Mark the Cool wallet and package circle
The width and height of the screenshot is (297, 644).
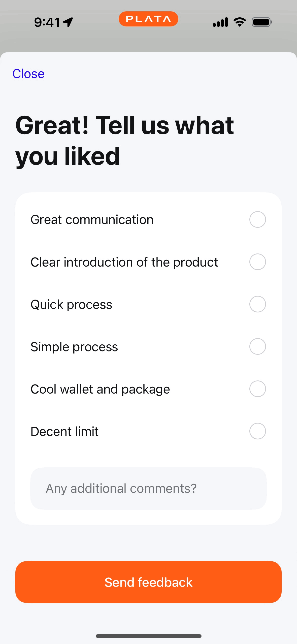tap(257, 389)
